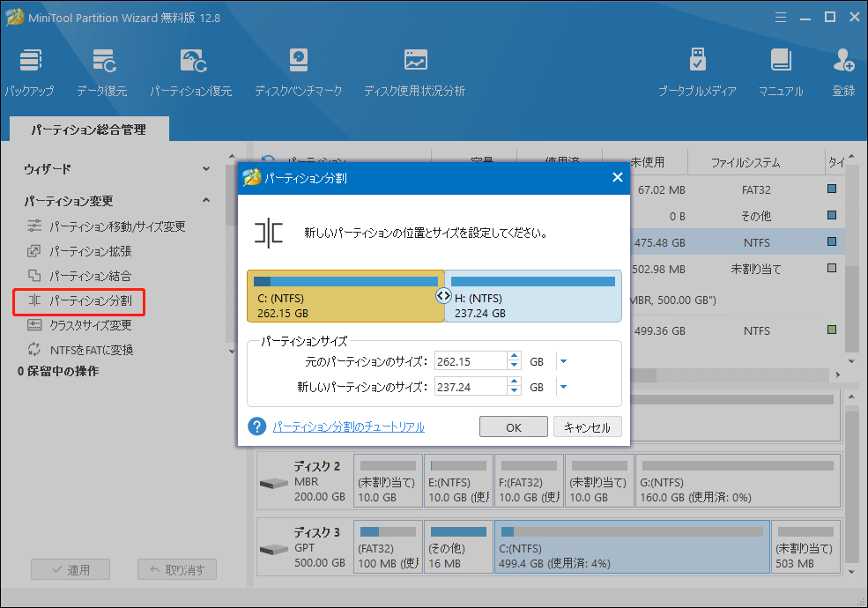Click the split handle between C: and H:
Image resolution: width=868 pixels, height=608 pixels.
tap(443, 296)
